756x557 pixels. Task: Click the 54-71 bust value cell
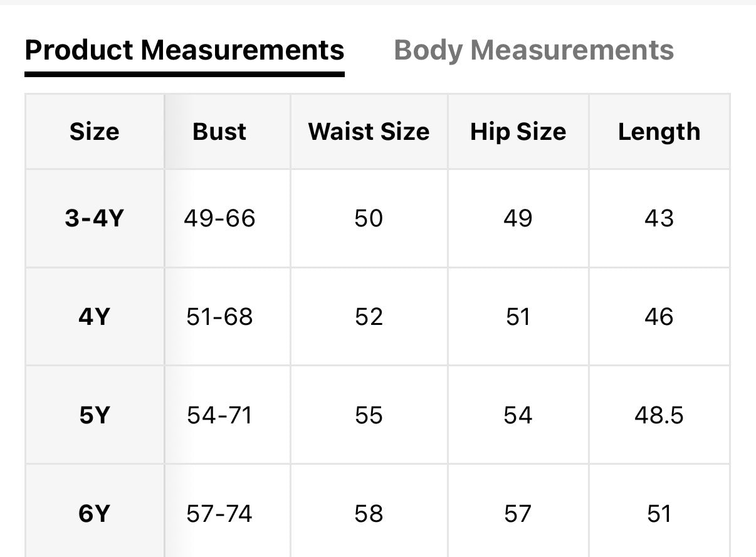point(219,415)
